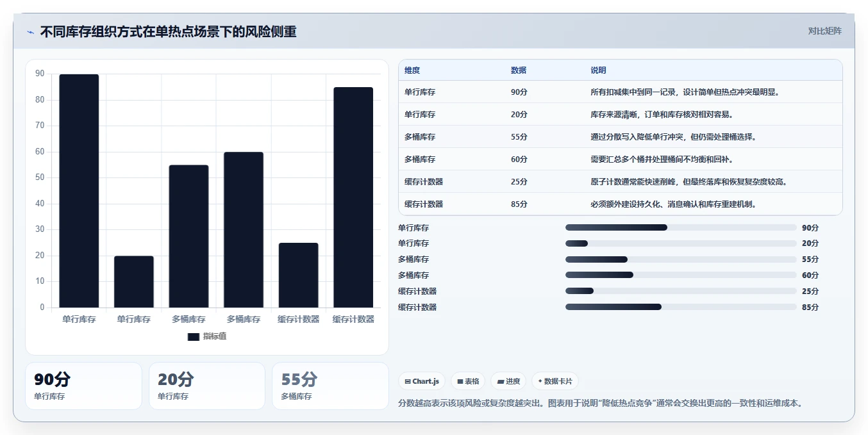Click the 多桶库存 bar with value 55
The width and height of the screenshot is (868, 435).
click(x=188, y=236)
